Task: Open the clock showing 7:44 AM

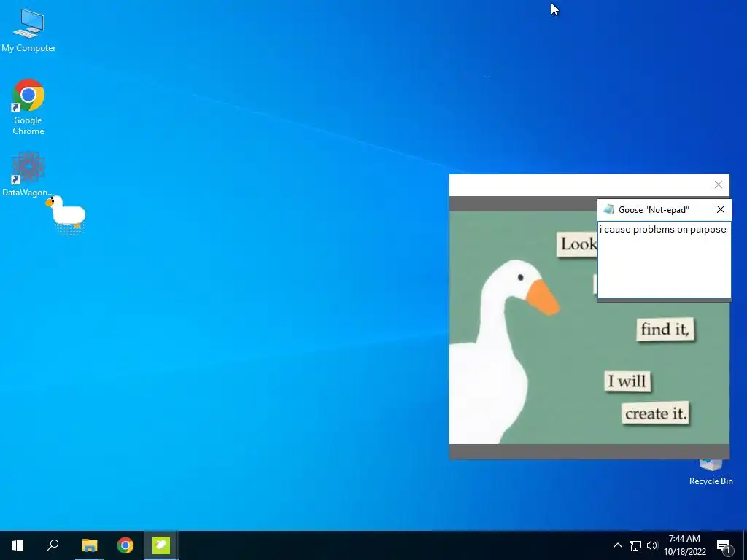Action: tap(684, 545)
